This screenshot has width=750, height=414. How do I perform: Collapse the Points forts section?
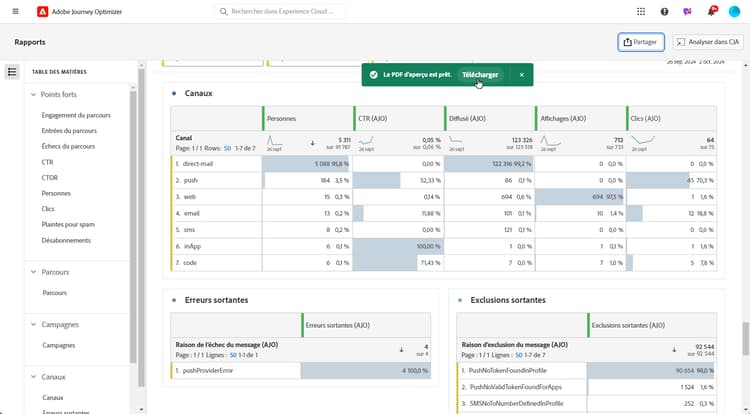[34, 94]
